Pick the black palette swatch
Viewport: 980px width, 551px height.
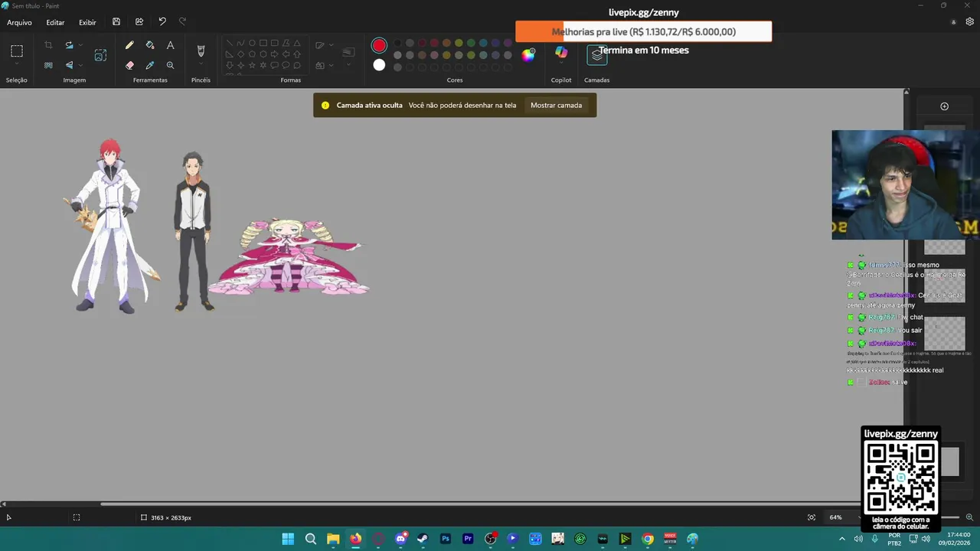coord(397,43)
